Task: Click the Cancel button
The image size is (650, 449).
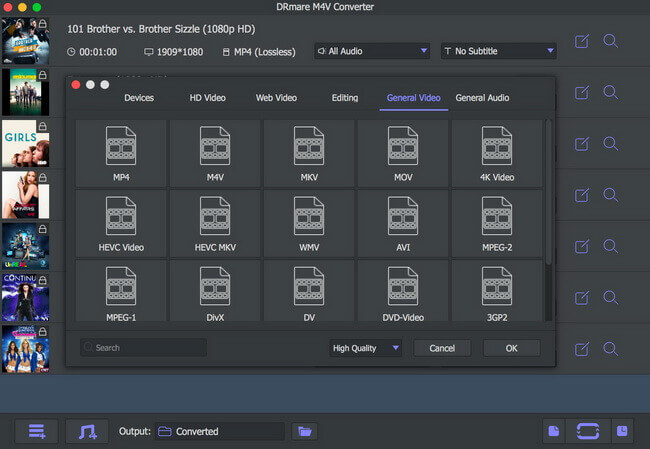Action: pos(442,348)
